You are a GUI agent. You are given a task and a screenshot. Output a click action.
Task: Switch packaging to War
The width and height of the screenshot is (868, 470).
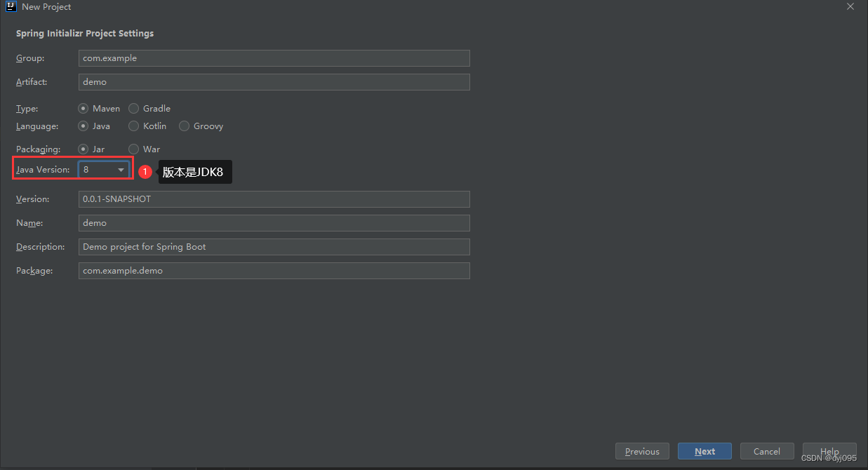pos(134,149)
